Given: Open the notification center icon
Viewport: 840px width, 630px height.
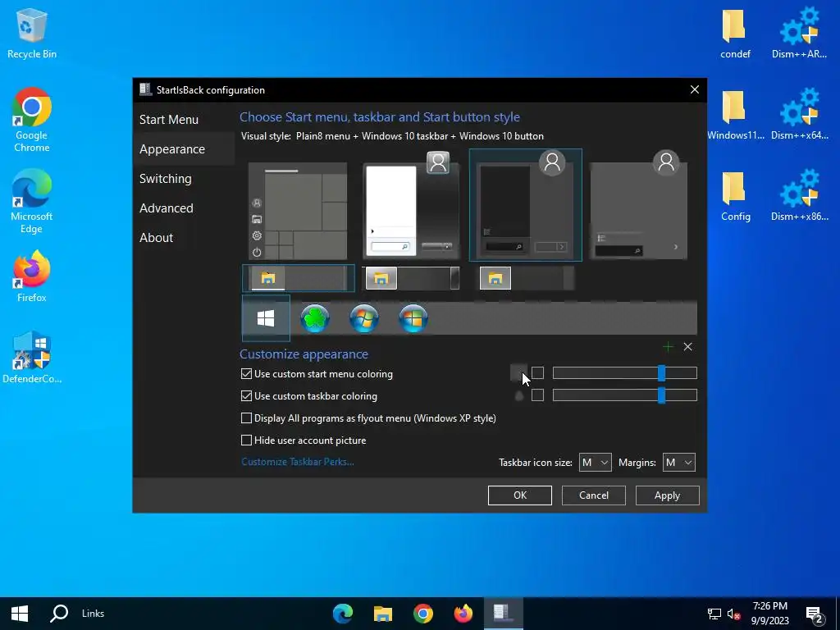Looking at the screenshot, I should coord(815,614).
